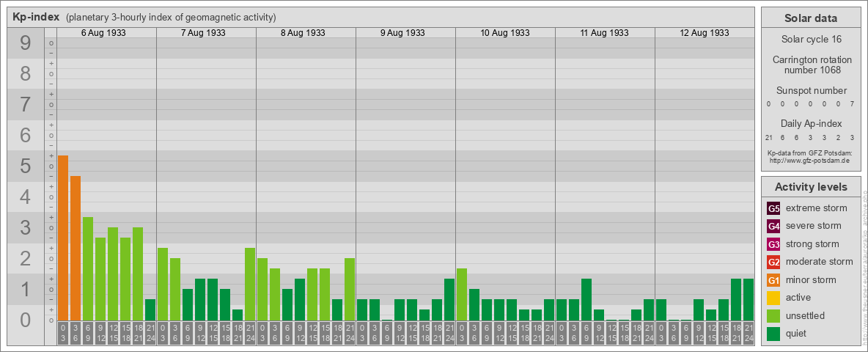The image size is (868, 352).
Task: Select the G2 moderate storm legend icon
Action: pyautogui.click(x=773, y=262)
